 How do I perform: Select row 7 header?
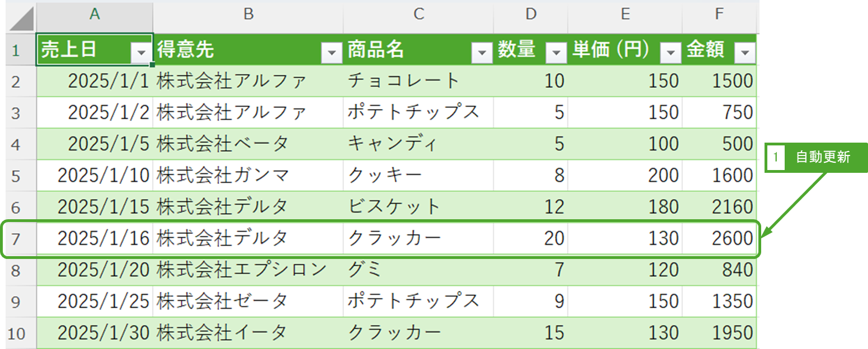click(17, 239)
